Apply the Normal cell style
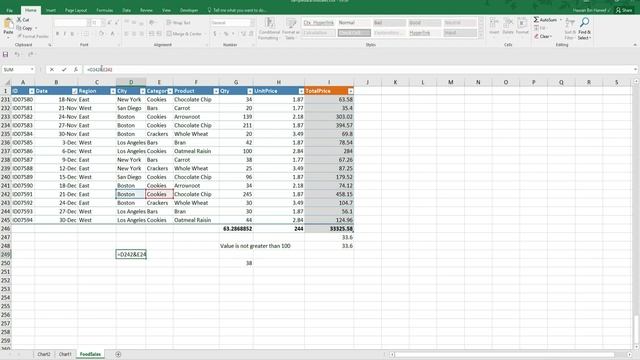 354,23
